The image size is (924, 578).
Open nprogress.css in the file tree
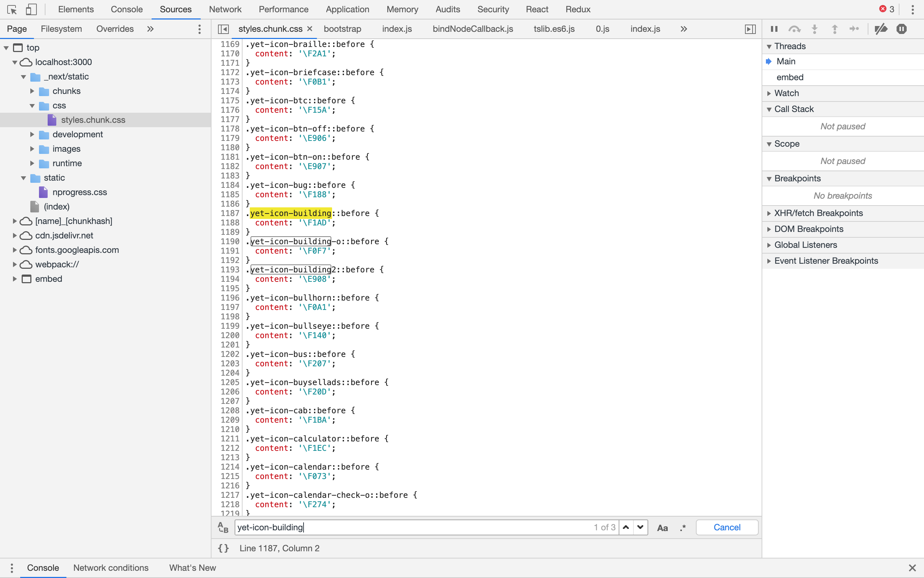click(79, 192)
